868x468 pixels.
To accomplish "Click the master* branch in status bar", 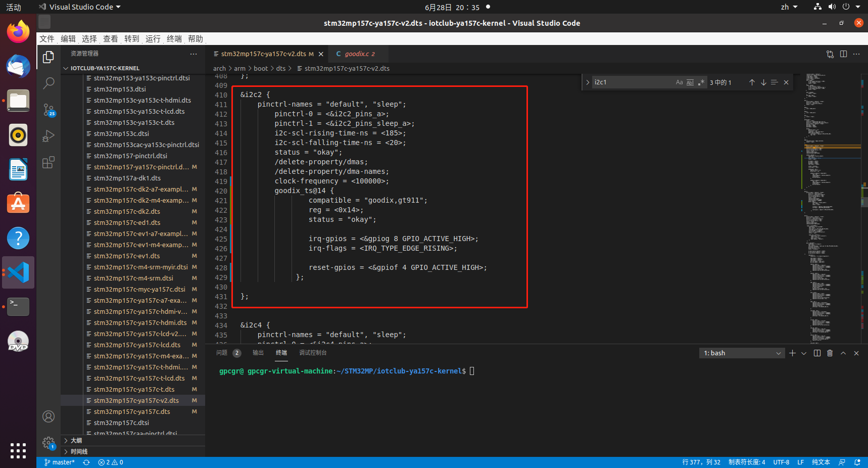I will tap(59, 462).
